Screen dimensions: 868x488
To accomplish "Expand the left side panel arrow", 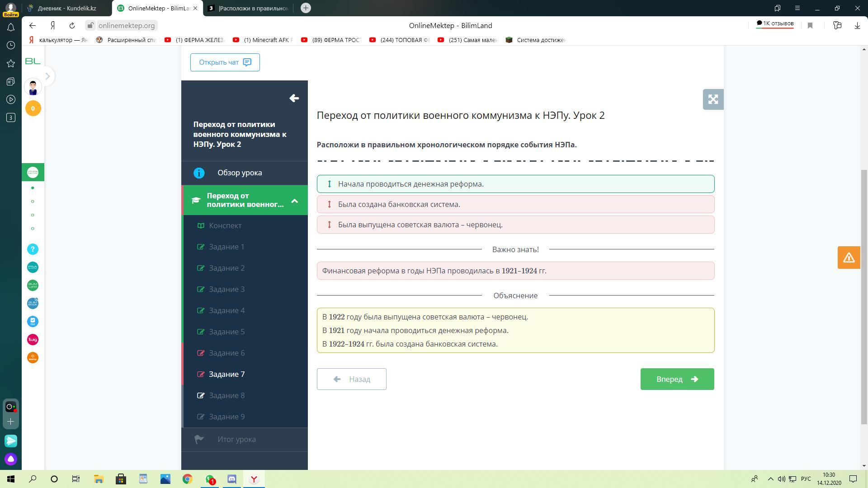I will pos(47,76).
